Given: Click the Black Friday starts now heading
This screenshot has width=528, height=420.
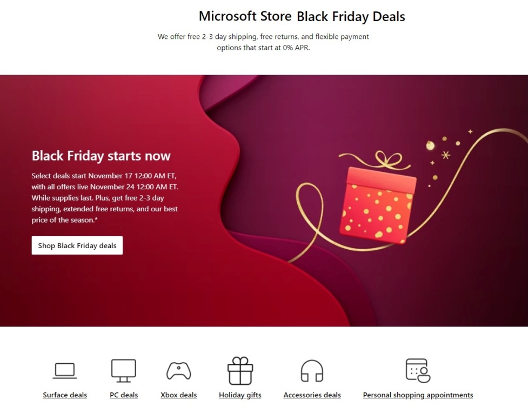Looking at the screenshot, I should click(x=101, y=156).
